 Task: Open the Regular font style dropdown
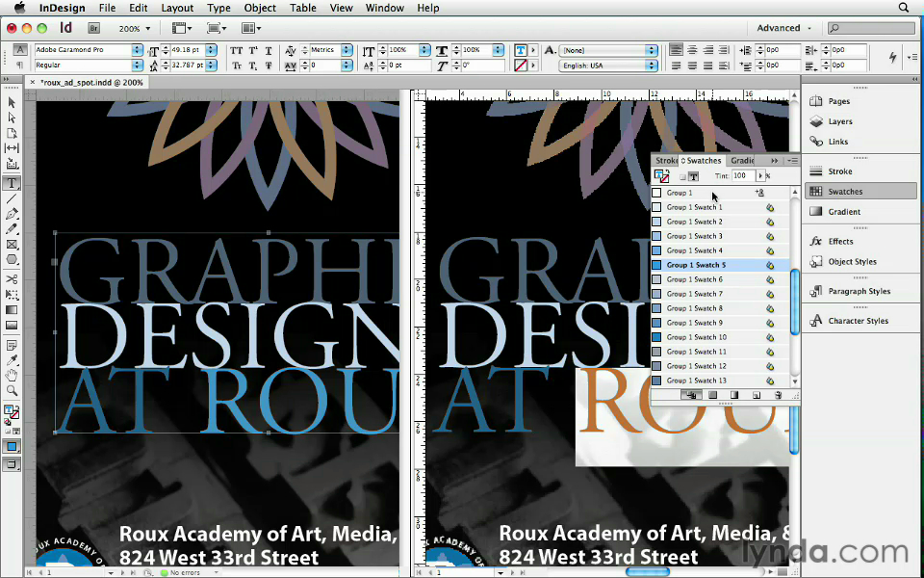pos(138,65)
